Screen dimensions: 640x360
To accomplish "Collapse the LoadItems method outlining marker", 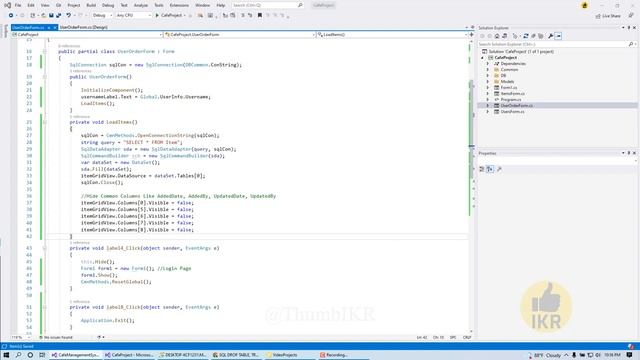I will [x=45, y=122].
